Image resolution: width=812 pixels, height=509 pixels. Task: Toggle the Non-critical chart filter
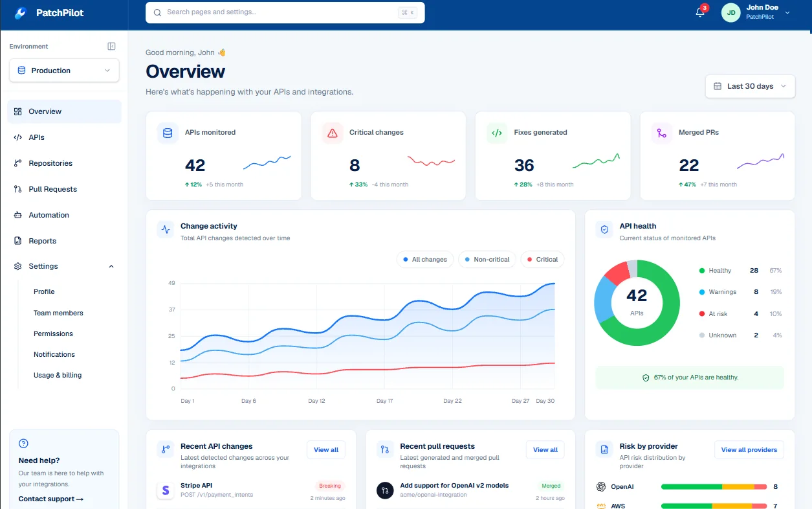(x=487, y=260)
